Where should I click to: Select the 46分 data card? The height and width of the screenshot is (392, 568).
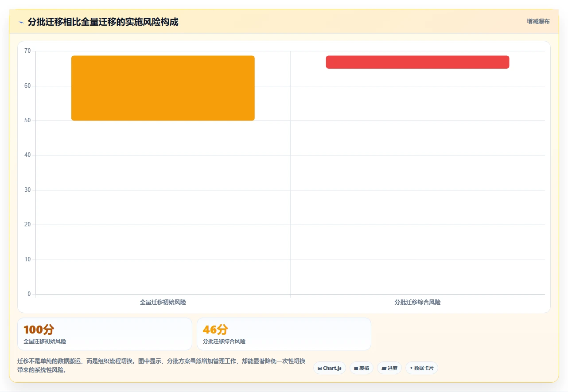[284, 334]
